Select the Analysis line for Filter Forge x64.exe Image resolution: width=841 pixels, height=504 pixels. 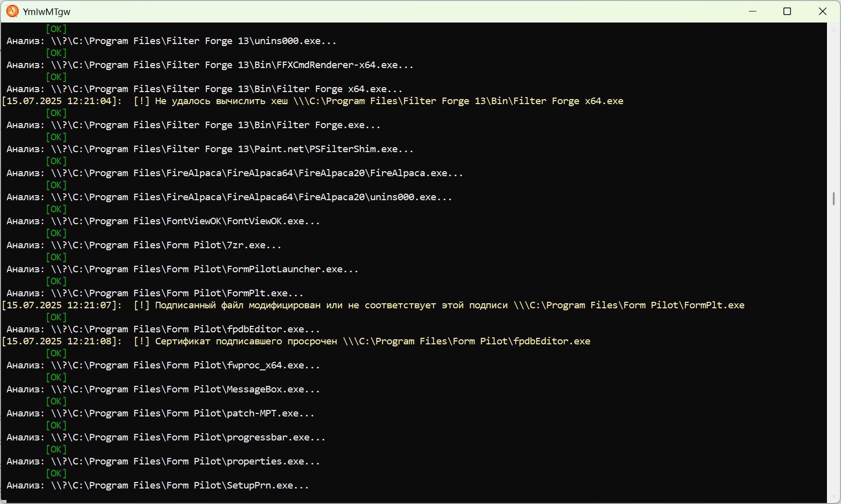(x=204, y=89)
